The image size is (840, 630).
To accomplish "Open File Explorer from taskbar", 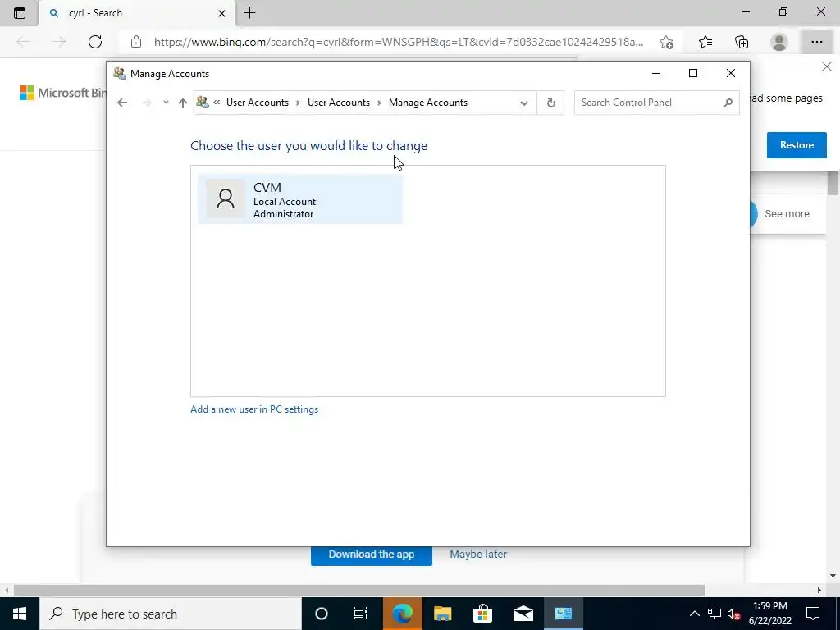I will (x=442, y=614).
